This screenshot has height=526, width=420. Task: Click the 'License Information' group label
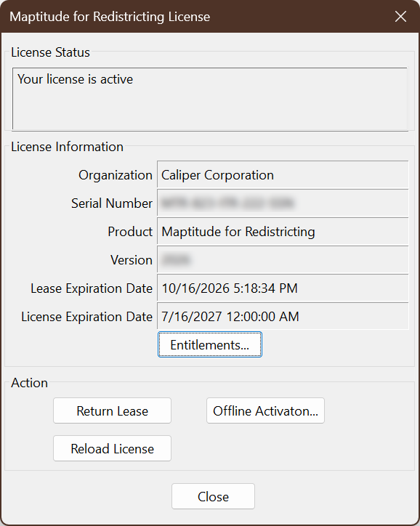click(x=67, y=147)
